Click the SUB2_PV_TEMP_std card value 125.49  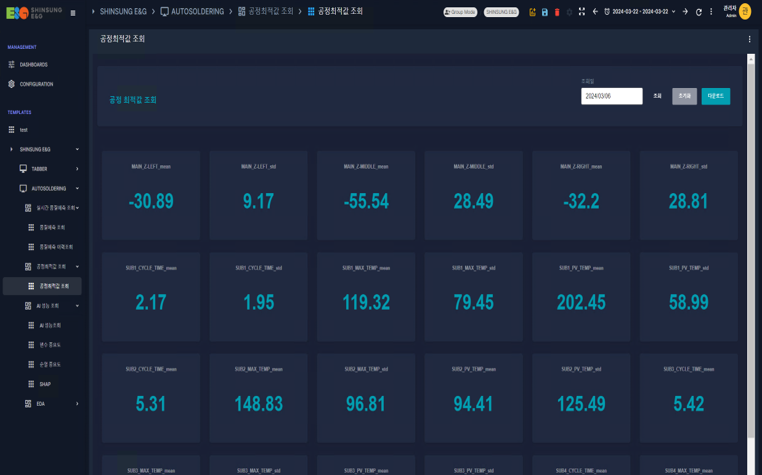(x=581, y=404)
